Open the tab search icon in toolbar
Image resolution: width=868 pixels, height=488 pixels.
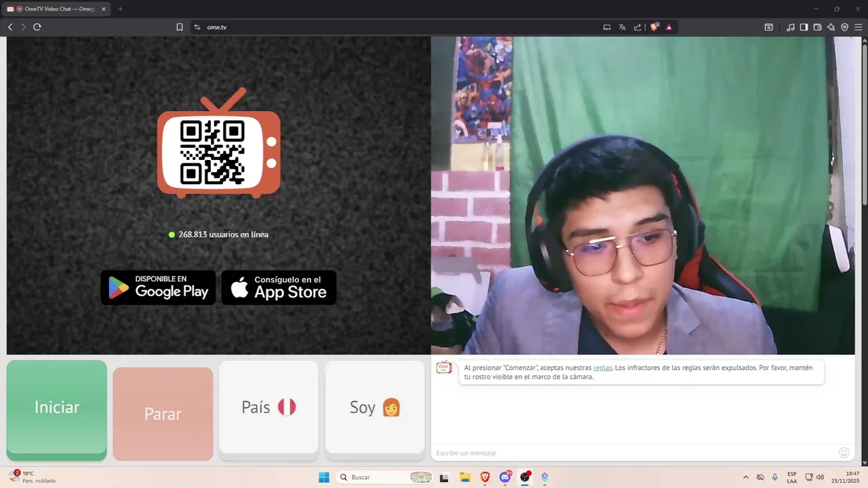click(x=768, y=27)
